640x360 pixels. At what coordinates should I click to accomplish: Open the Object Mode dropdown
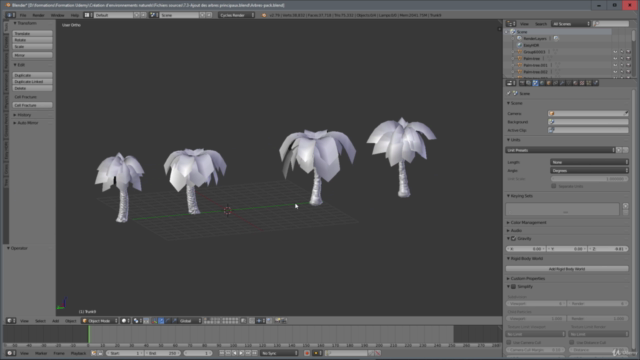click(100, 321)
